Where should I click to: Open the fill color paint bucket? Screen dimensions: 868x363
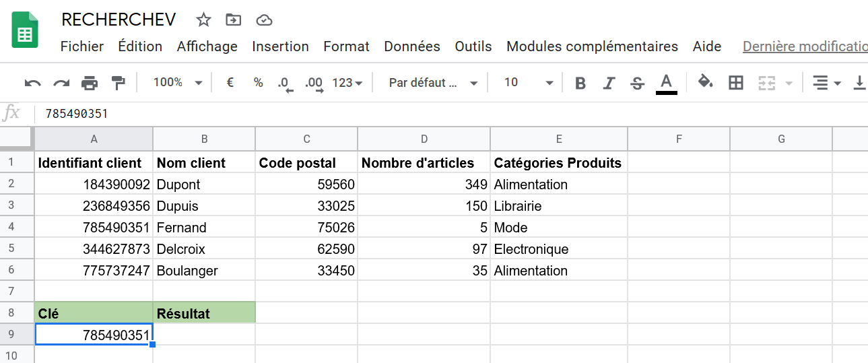pyautogui.click(x=705, y=82)
